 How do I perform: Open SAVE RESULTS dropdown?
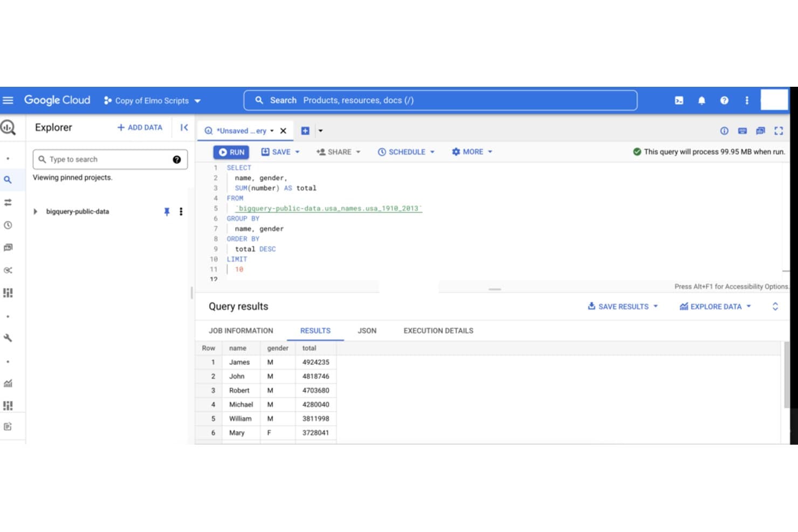tap(623, 307)
